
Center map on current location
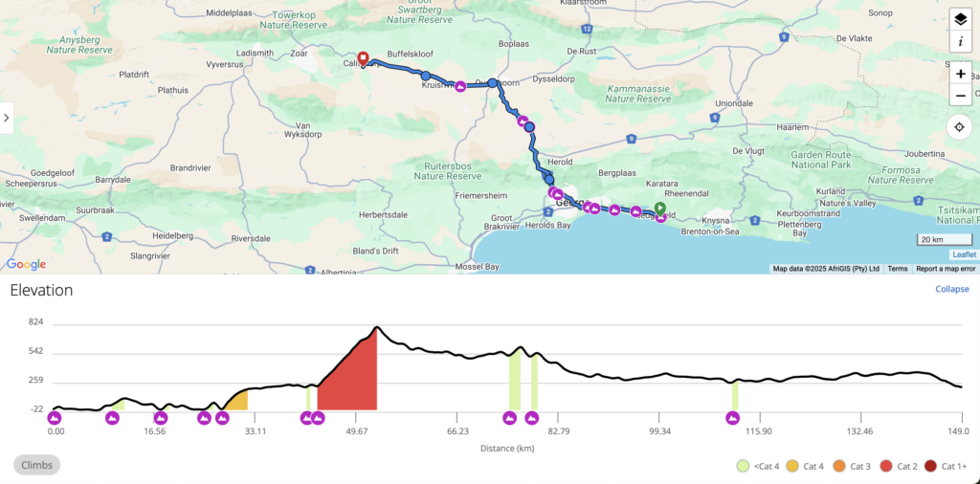tap(960, 127)
